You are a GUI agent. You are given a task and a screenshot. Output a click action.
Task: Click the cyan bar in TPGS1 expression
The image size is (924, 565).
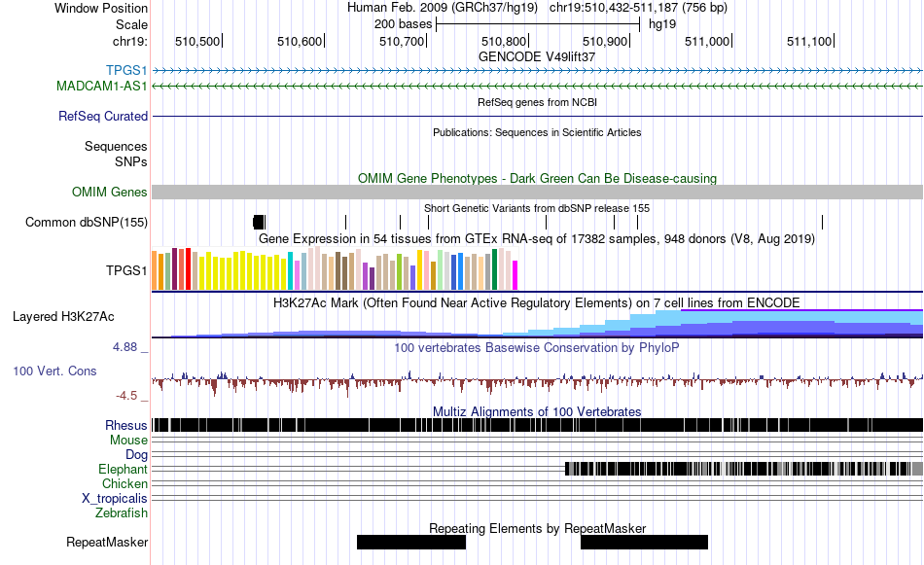click(x=291, y=271)
